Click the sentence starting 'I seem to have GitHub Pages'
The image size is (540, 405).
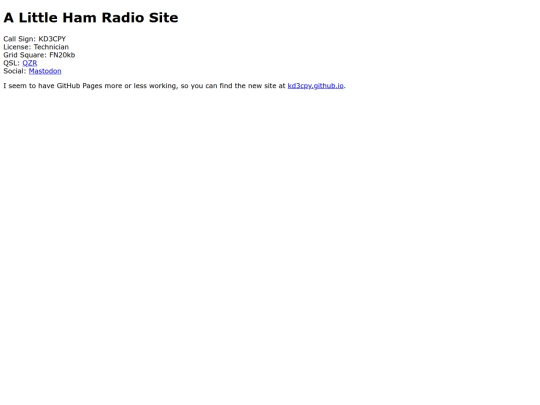click(174, 86)
